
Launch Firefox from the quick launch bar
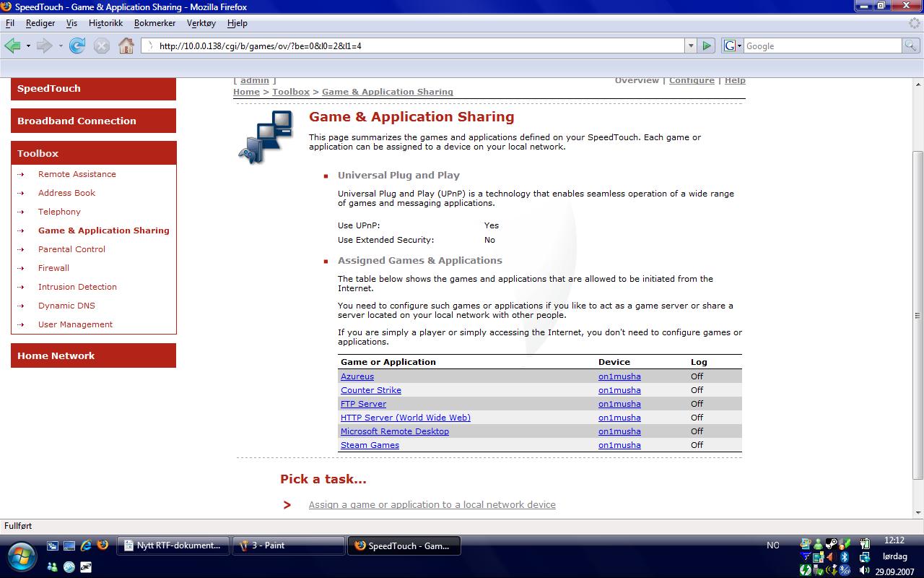(103, 545)
